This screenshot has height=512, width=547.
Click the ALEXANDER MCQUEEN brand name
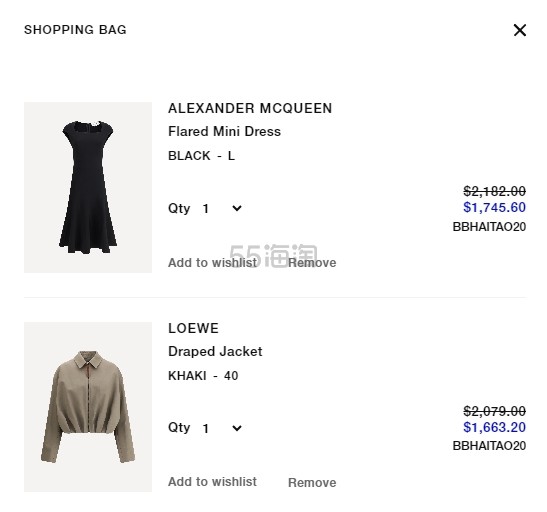tap(250, 108)
